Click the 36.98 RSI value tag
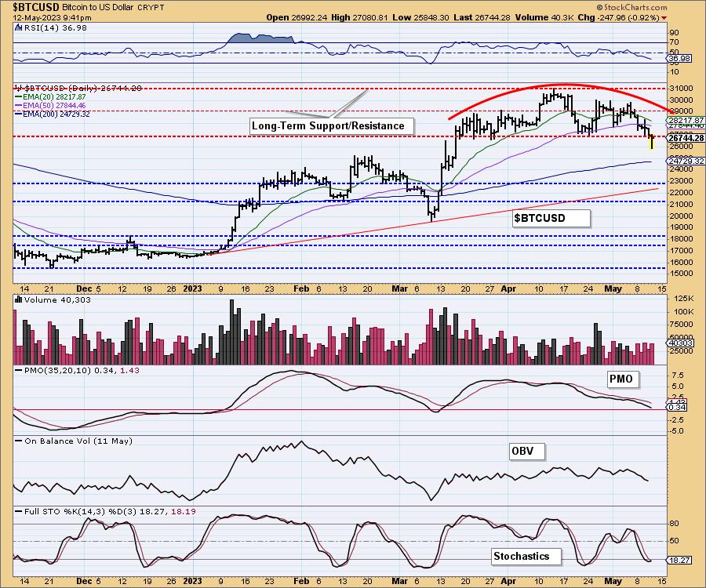706x588 pixels. click(x=679, y=59)
